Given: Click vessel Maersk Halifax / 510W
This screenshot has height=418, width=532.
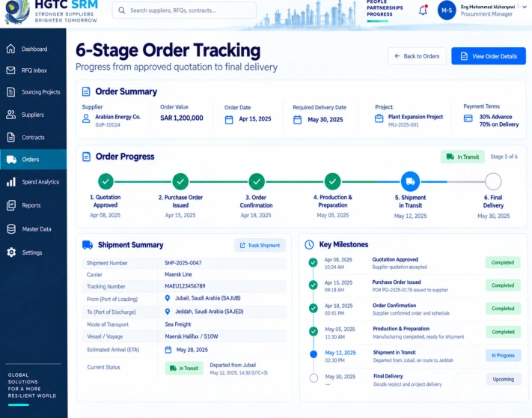Looking at the screenshot, I should [192, 336].
